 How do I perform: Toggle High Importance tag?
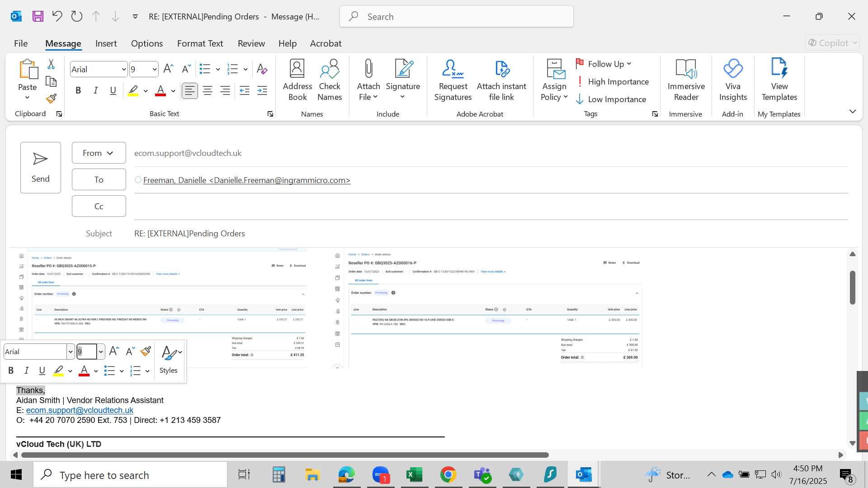(612, 82)
